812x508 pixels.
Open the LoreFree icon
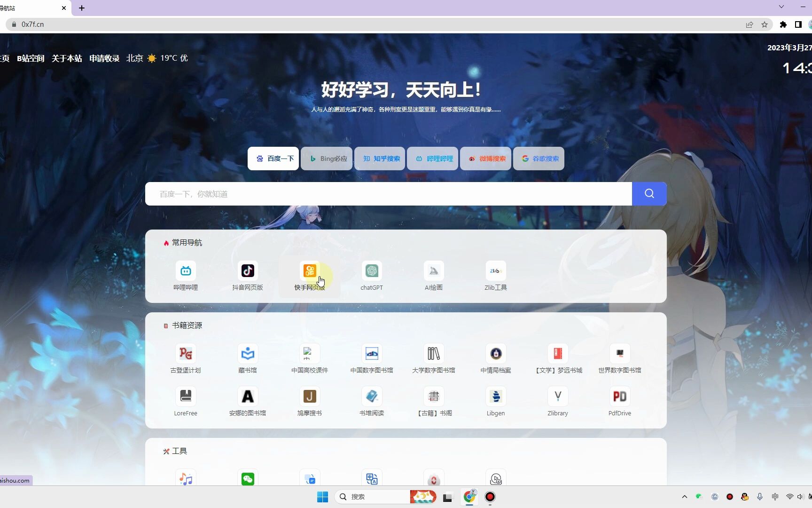pyautogui.click(x=186, y=397)
